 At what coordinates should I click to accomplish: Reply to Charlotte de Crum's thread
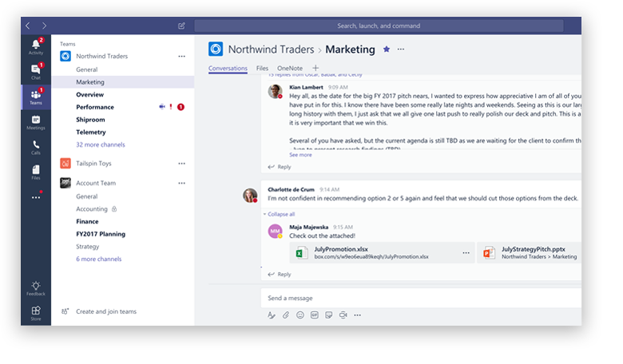[280, 275]
